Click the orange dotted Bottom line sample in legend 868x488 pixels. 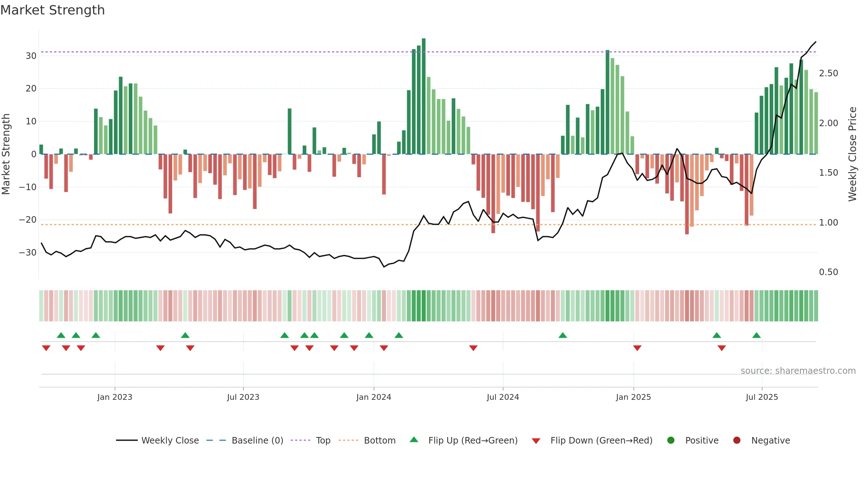point(349,440)
